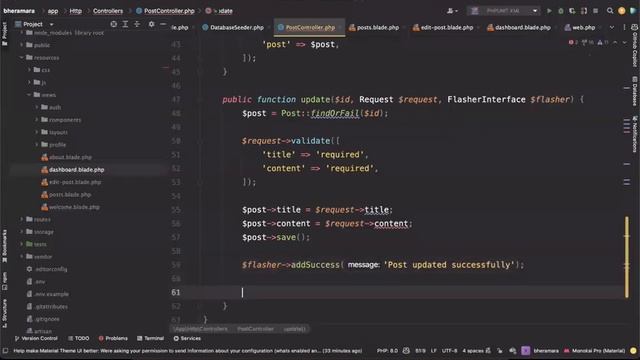
Task: Open Database side tool window
Action: point(635,91)
